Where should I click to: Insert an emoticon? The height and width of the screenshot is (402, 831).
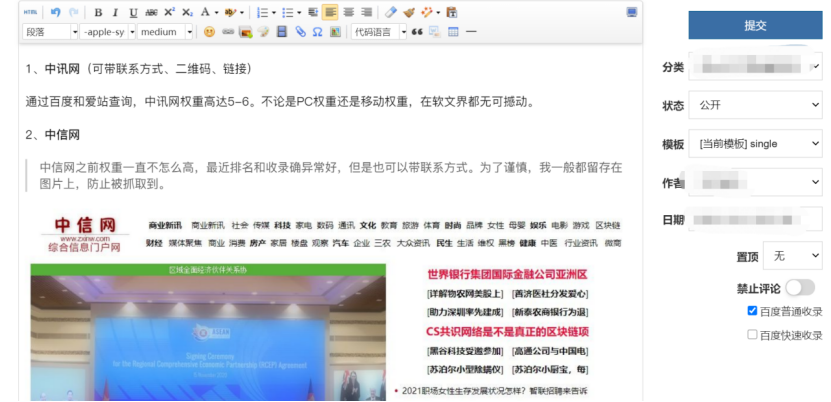210,32
